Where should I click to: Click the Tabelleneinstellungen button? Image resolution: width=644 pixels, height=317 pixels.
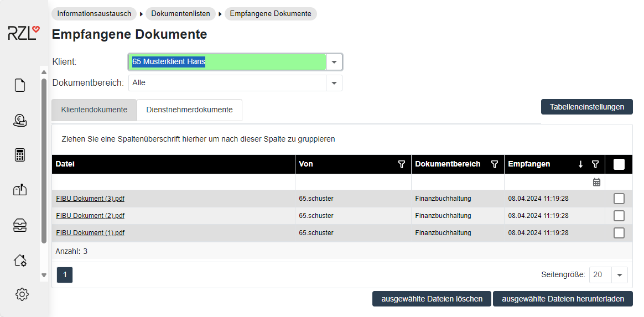pyautogui.click(x=586, y=107)
